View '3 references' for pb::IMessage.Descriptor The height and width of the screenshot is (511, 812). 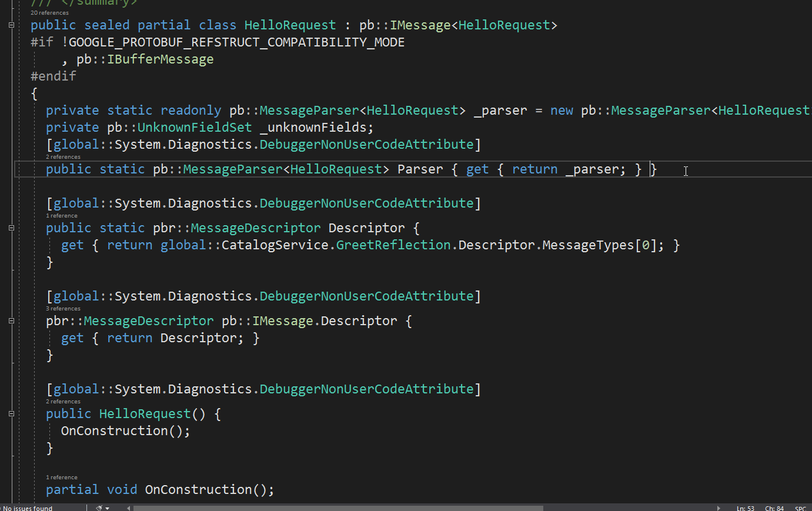(x=62, y=308)
